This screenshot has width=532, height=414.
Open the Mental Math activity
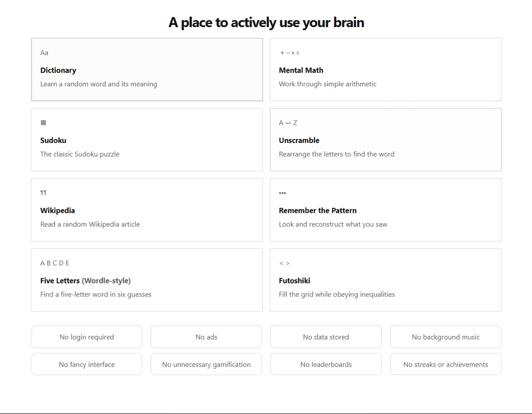pos(386,69)
